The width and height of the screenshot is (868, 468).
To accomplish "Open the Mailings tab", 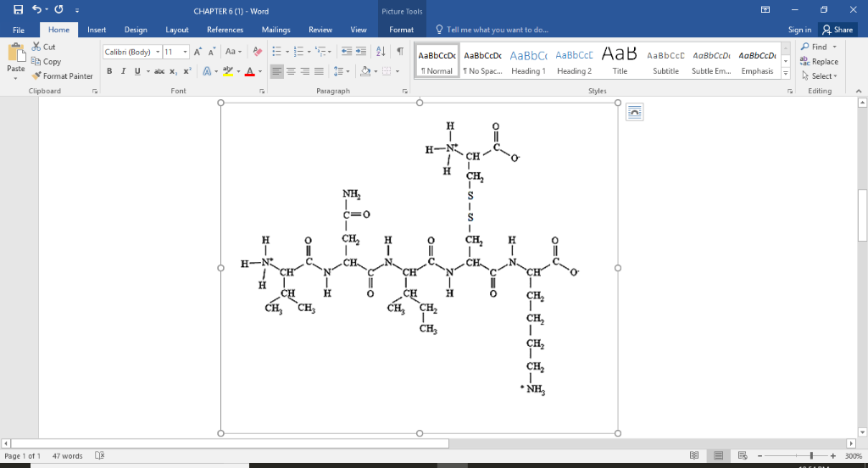I will [x=275, y=30].
